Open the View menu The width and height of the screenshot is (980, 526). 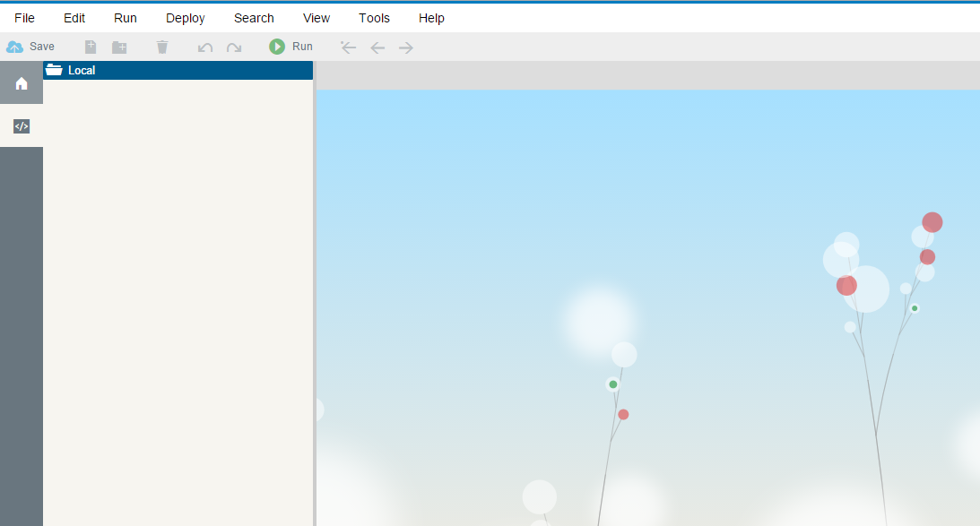pyautogui.click(x=317, y=18)
